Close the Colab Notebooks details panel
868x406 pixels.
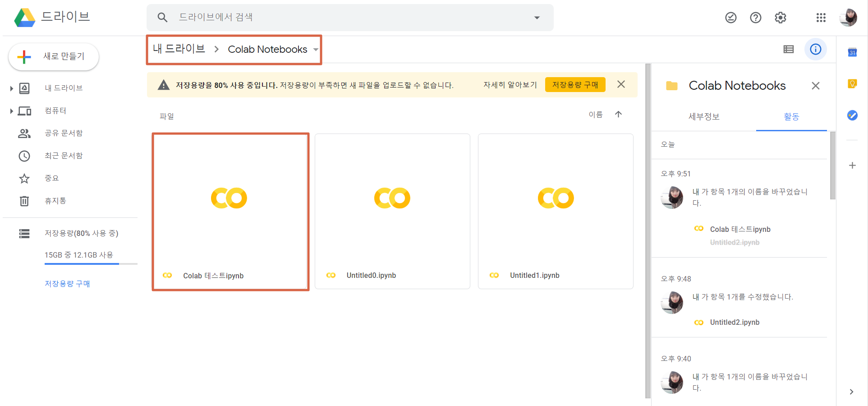click(x=816, y=86)
